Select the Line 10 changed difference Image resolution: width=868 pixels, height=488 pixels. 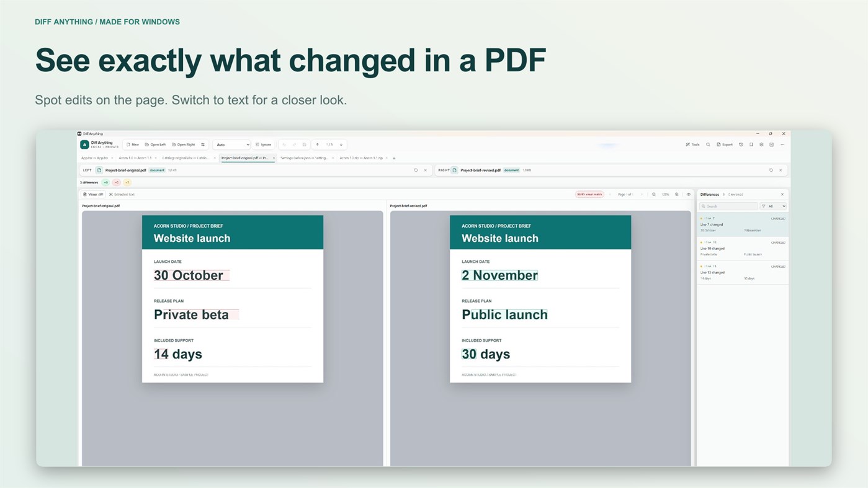click(x=743, y=249)
